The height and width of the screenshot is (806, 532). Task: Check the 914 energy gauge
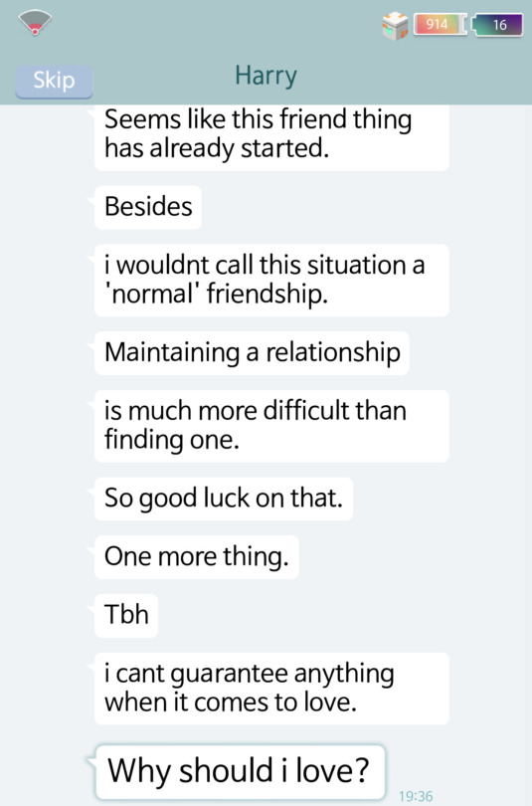click(441, 24)
